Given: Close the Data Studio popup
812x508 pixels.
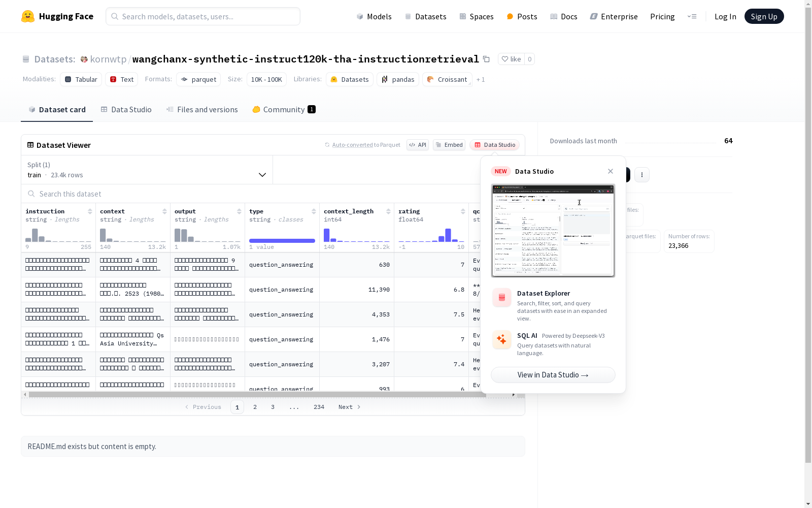Looking at the screenshot, I should [611, 171].
